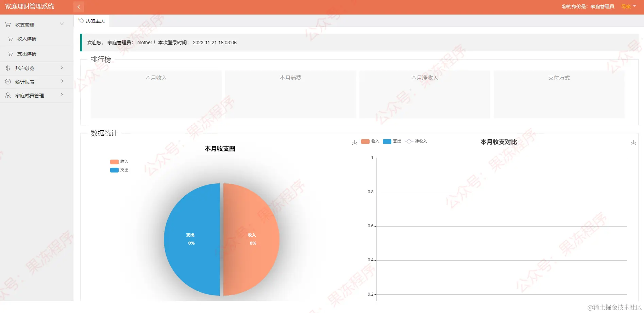644x313 pixels.
Task: Click the 排行榜 section heading
Action: coord(101,60)
